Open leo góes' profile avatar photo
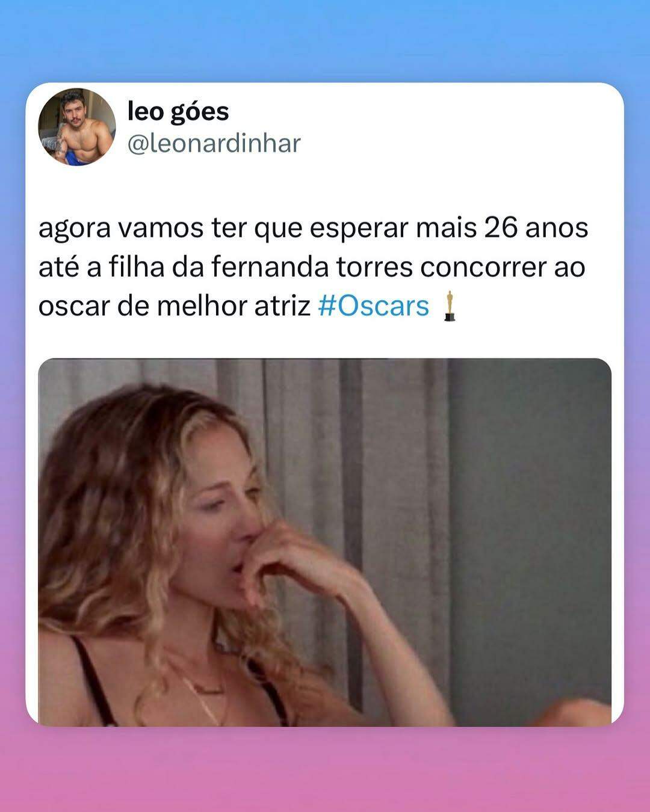 click(76, 127)
